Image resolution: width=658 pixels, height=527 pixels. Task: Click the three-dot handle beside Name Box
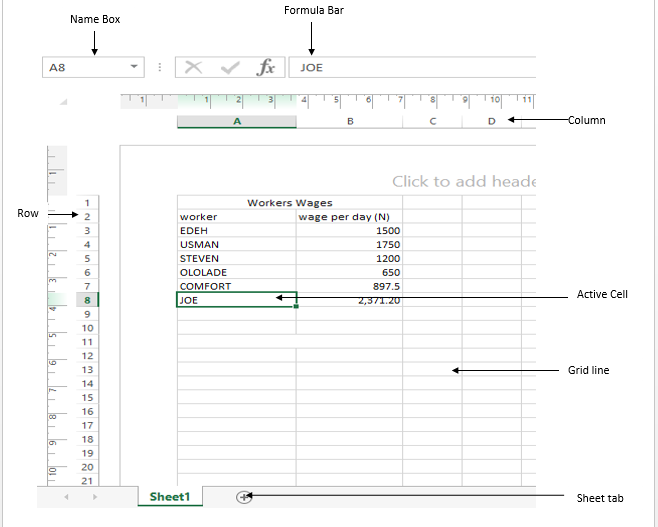tap(159, 67)
